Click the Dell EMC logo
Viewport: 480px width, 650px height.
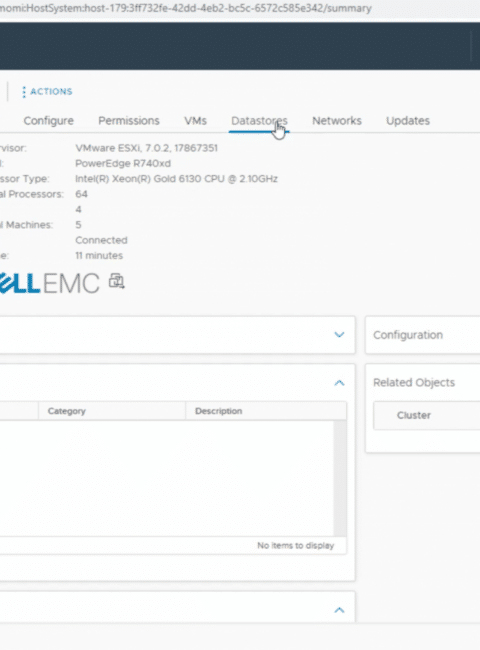[x=50, y=283]
